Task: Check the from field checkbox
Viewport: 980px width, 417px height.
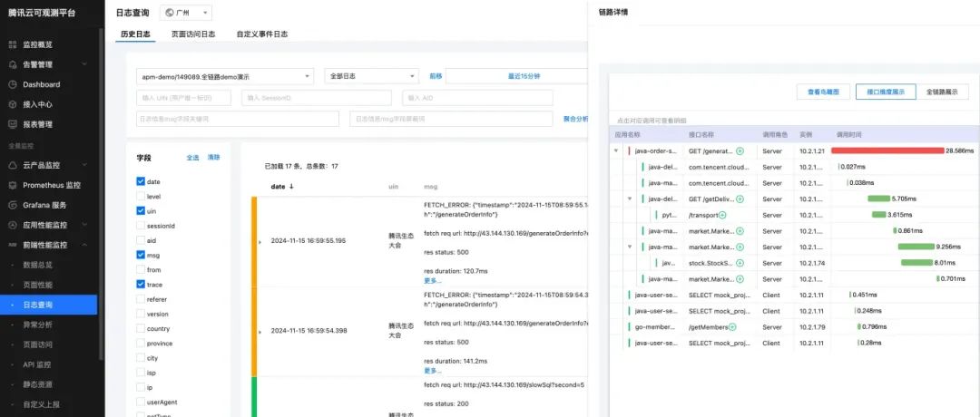Action: click(140, 269)
